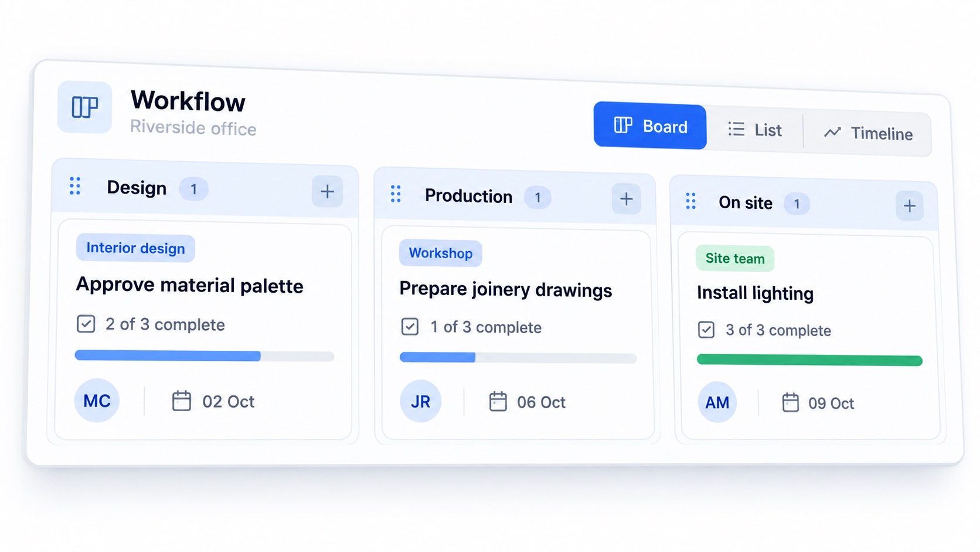Screen dimensions: 980x552
Task: Select the Workshop tag
Action: click(441, 253)
